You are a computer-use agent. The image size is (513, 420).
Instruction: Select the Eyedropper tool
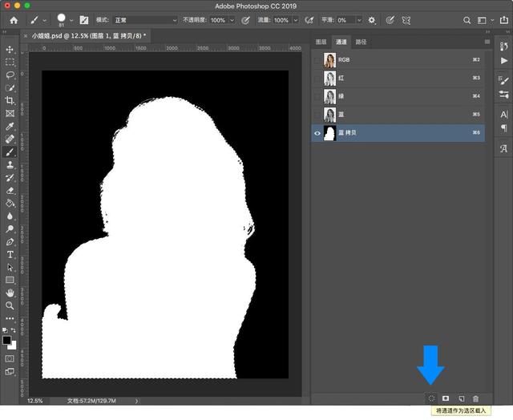coord(10,127)
